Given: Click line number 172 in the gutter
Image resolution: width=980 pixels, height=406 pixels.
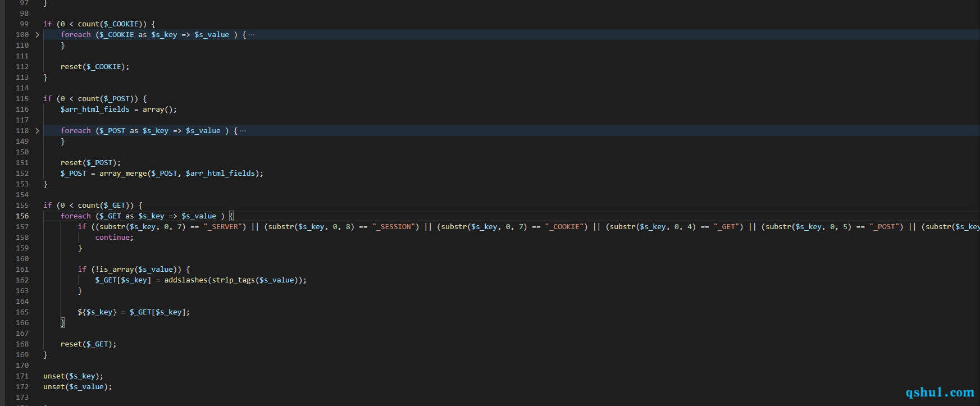Looking at the screenshot, I should coord(22,387).
